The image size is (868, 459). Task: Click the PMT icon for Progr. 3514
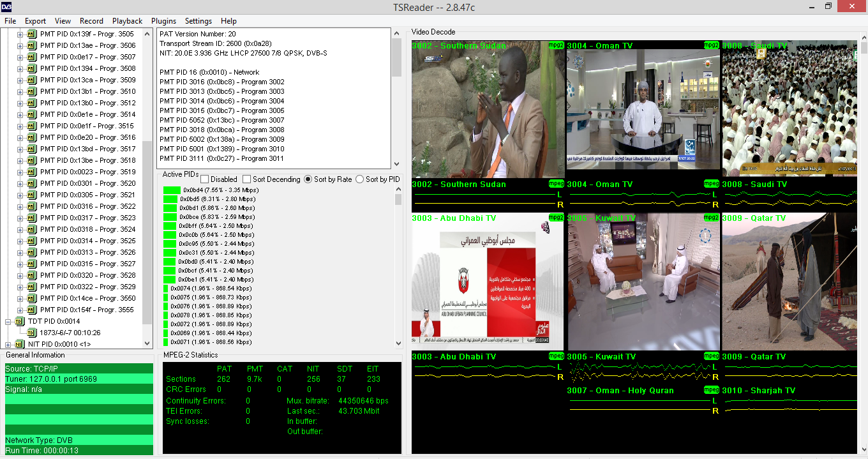[x=32, y=115]
